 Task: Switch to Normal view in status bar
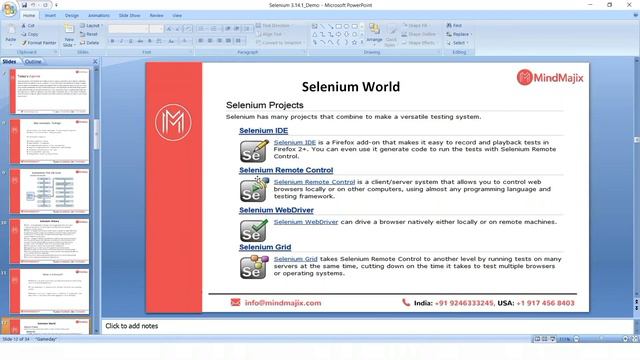point(538,339)
